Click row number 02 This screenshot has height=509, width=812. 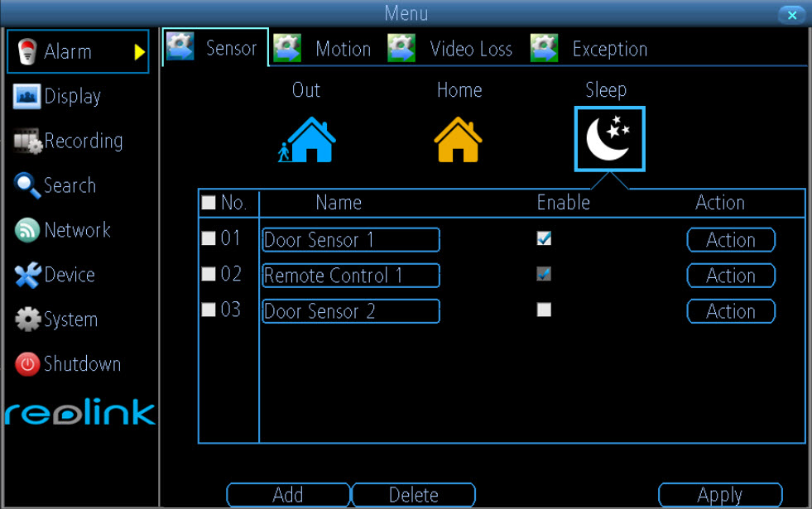231,274
